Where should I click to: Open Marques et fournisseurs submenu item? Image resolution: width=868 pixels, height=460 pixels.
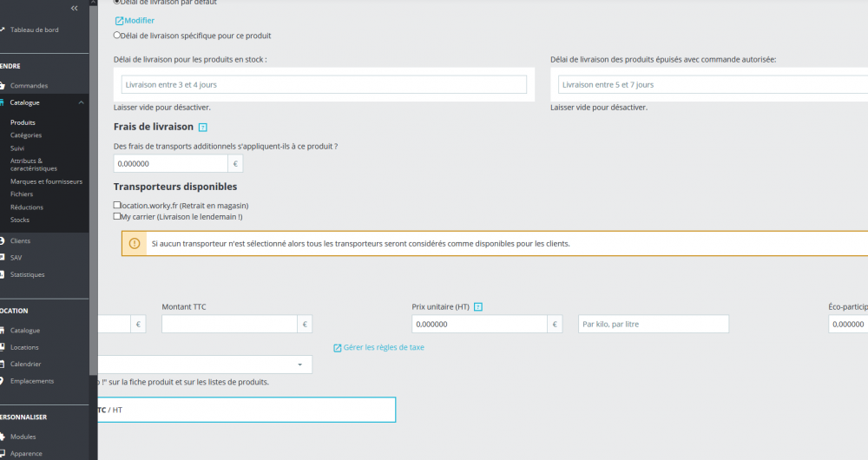(47, 181)
